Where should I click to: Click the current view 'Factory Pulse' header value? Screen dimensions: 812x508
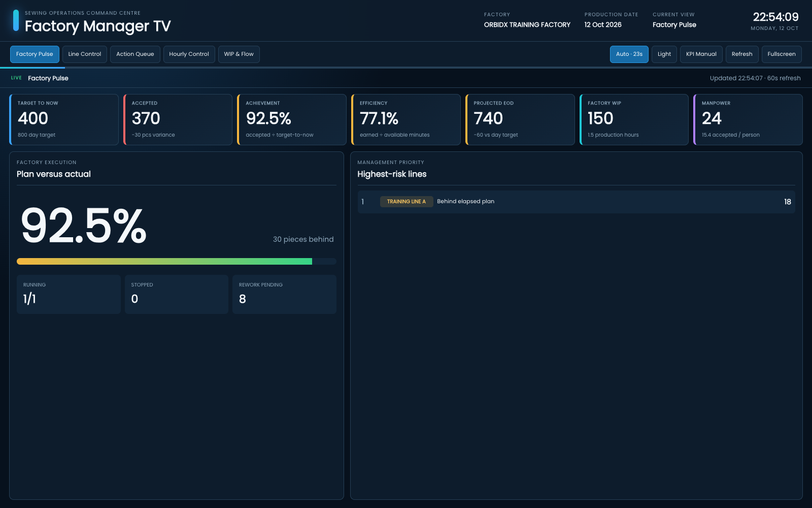point(674,25)
